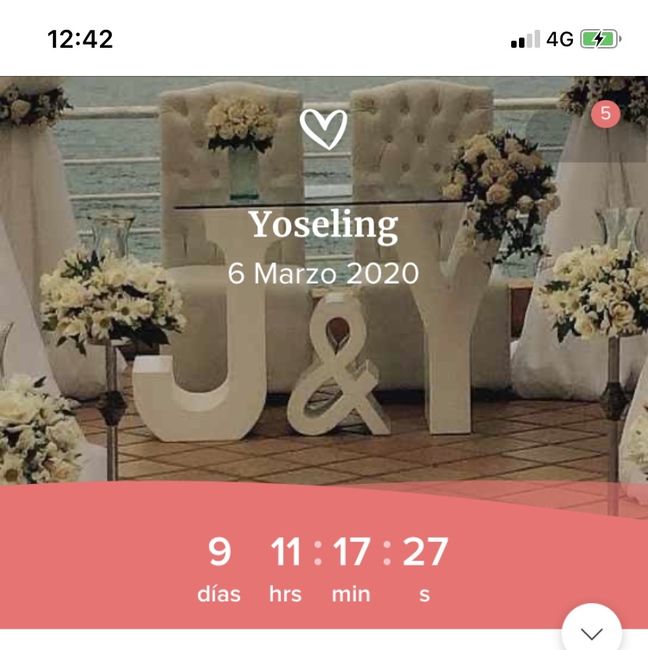Tap the 17 min countdown value
Screen dimensions: 648x650
(x=351, y=551)
